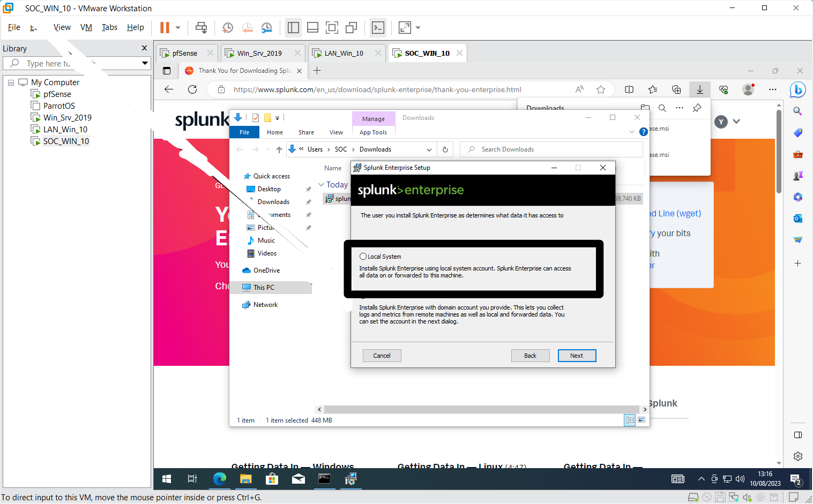Open the VMware Help menu
813x504 pixels.
coord(136,27)
